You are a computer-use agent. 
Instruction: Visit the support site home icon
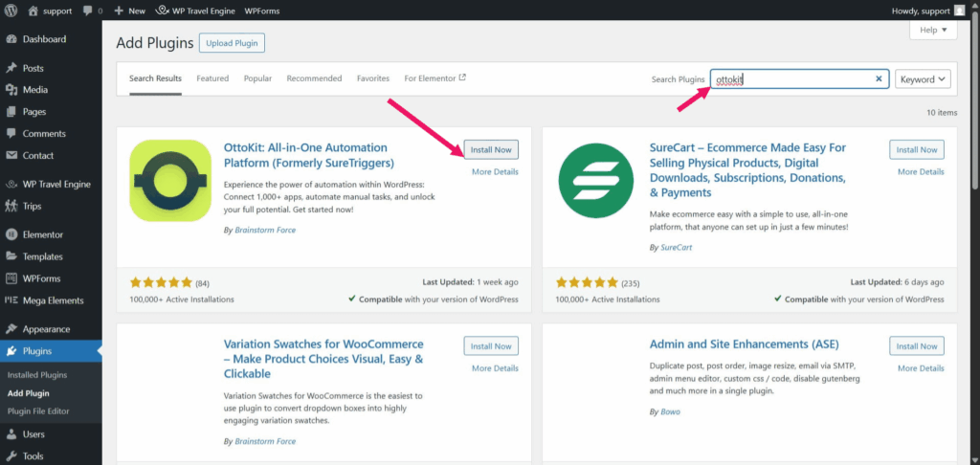tap(33, 11)
